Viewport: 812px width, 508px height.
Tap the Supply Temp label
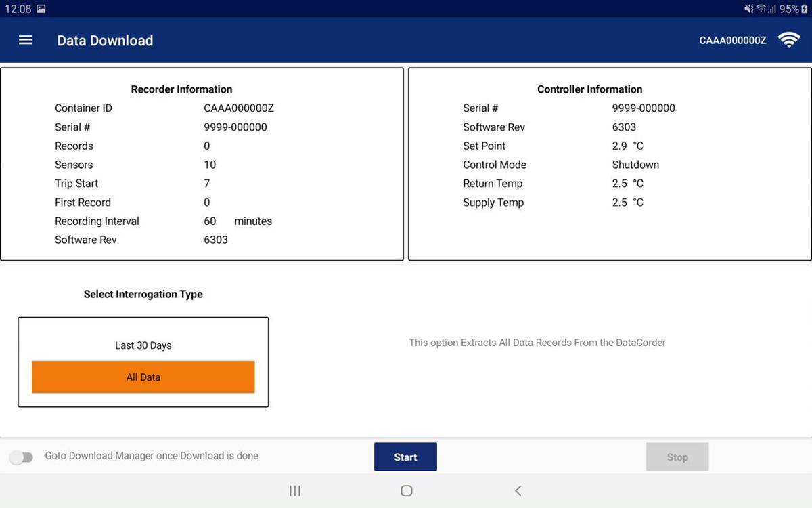(x=493, y=203)
